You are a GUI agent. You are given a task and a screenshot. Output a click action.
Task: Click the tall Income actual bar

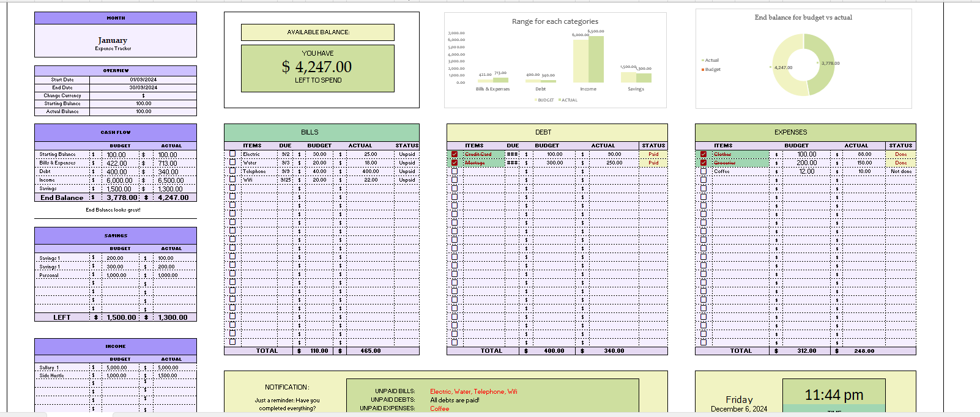click(596, 59)
